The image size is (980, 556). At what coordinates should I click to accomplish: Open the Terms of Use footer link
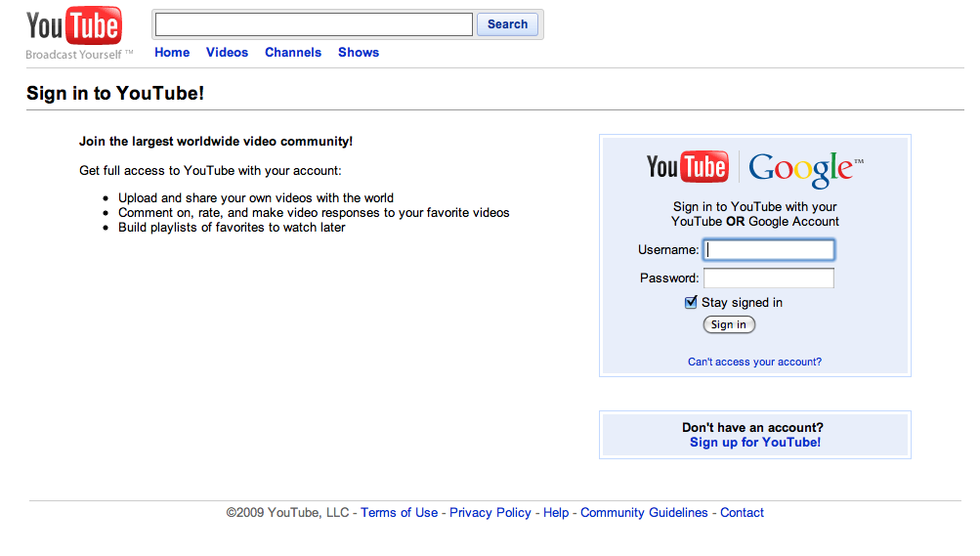399,513
